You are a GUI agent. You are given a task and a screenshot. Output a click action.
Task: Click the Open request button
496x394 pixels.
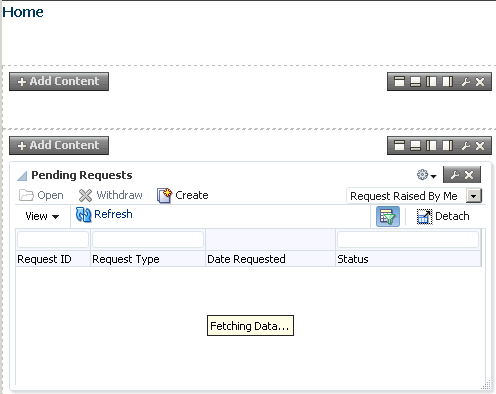41,195
